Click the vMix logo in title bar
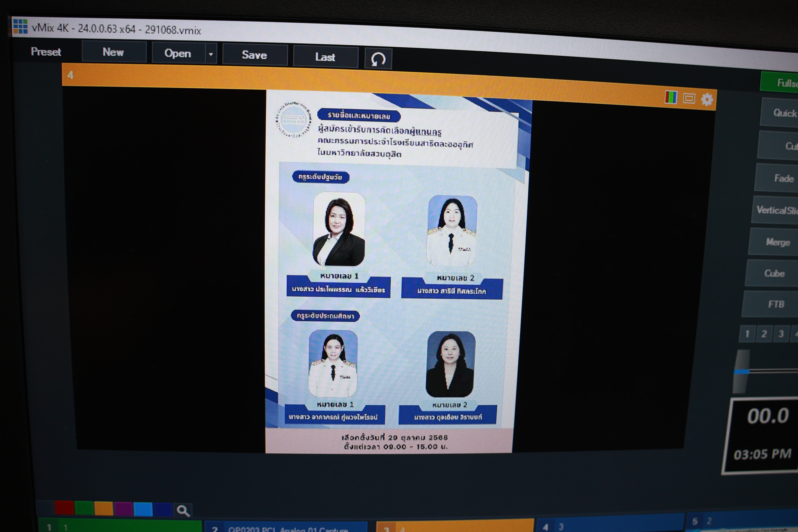 (x=20, y=26)
